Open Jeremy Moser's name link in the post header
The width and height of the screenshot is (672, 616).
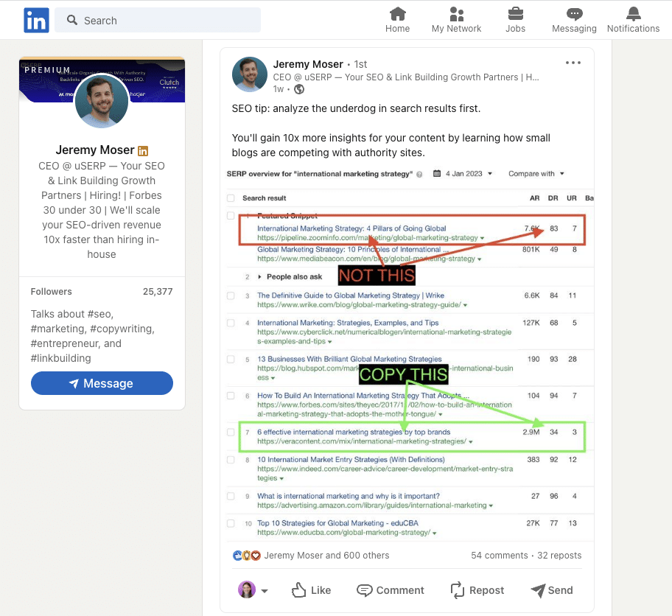pyautogui.click(x=308, y=64)
